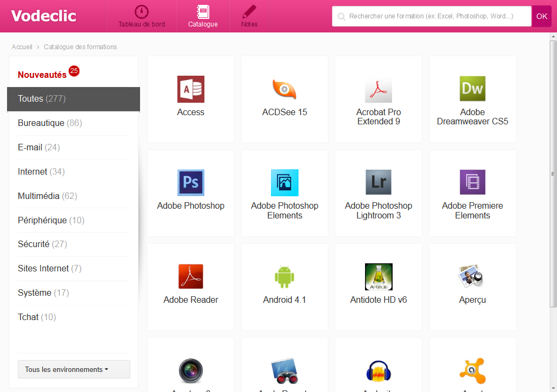Open the Antidote HD v6 icon
Screen dimensions: 557x392
(x=379, y=277)
